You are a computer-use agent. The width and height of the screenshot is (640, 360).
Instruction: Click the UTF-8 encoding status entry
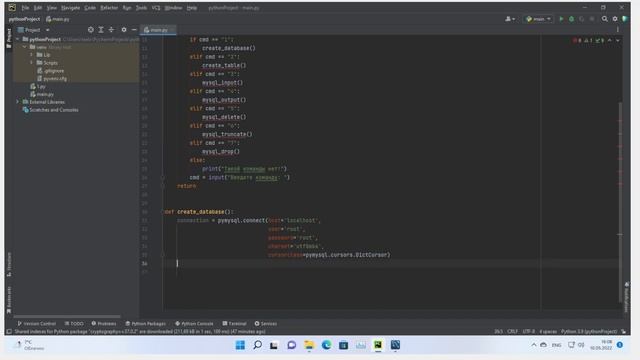click(529, 331)
